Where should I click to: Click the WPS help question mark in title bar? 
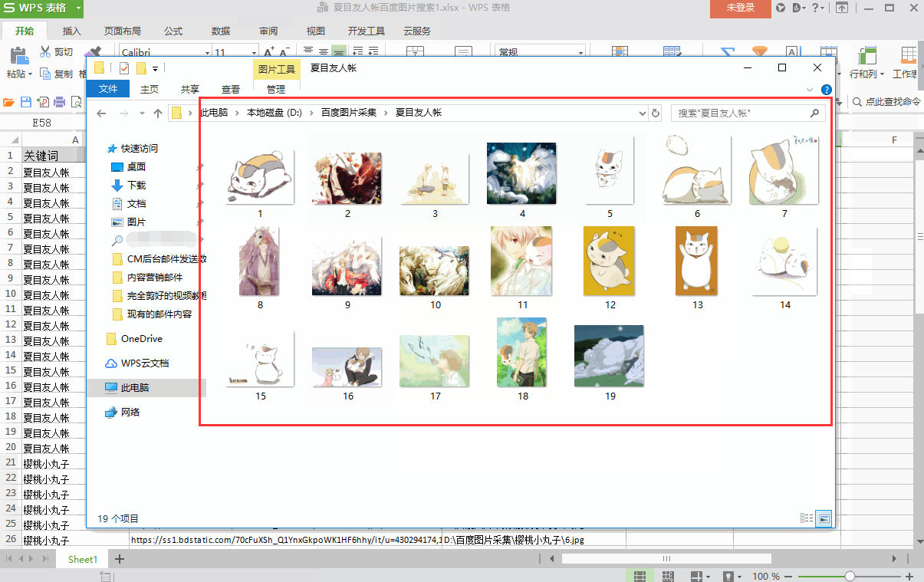pos(814,8)
